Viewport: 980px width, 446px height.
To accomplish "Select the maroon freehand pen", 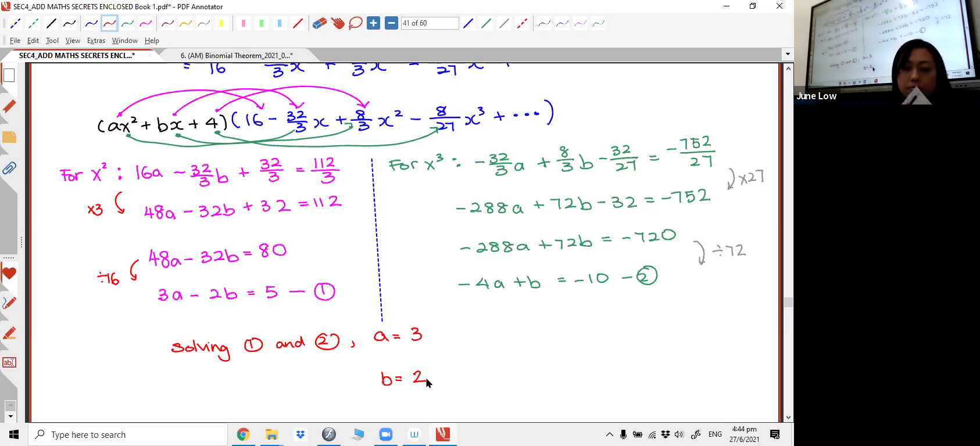I will (x=167, y=24).
